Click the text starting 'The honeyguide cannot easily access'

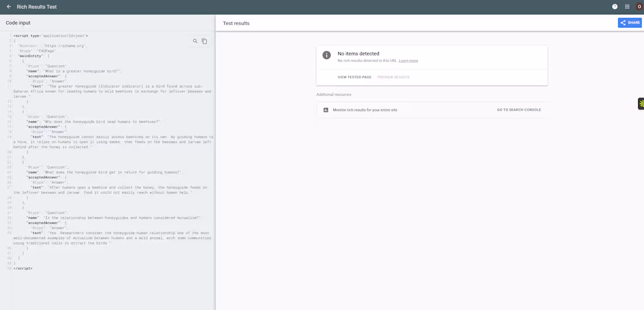tap(114, 142)
